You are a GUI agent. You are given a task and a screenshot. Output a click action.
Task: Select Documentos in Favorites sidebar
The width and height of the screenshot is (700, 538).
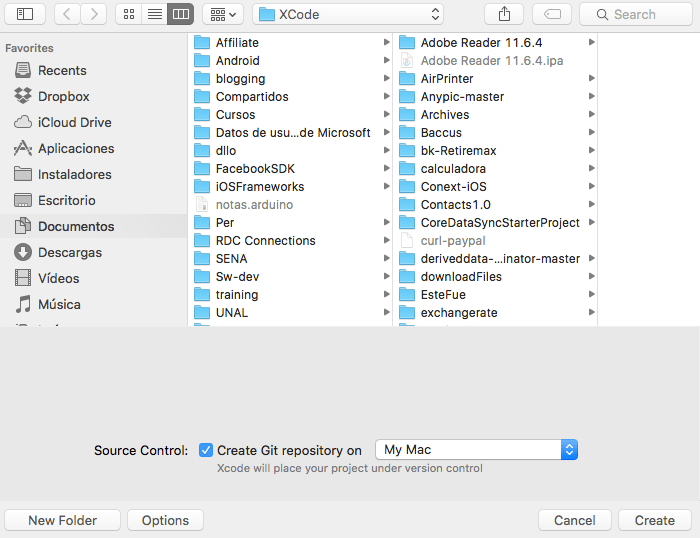pyautogui.click(x=76, y=226)
